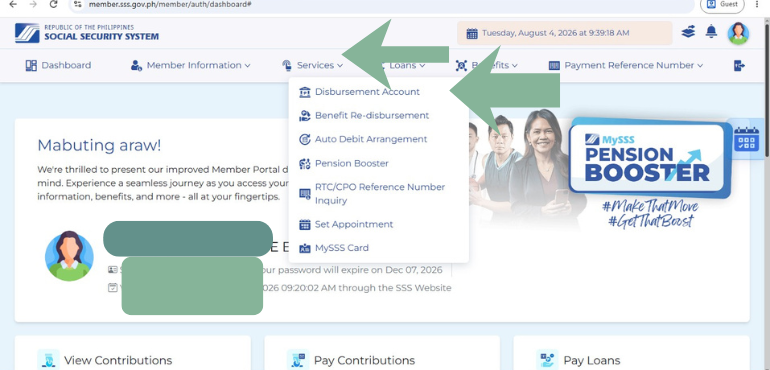This screenshot has height=370, width=770.
Task: Click the View Contributions card icon
Action: (x=48, y=360)
